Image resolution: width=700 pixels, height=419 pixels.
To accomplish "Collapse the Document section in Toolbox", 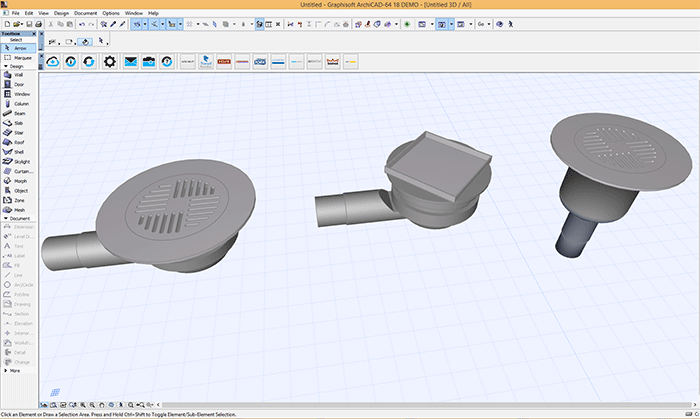I will tap(6, 218).
